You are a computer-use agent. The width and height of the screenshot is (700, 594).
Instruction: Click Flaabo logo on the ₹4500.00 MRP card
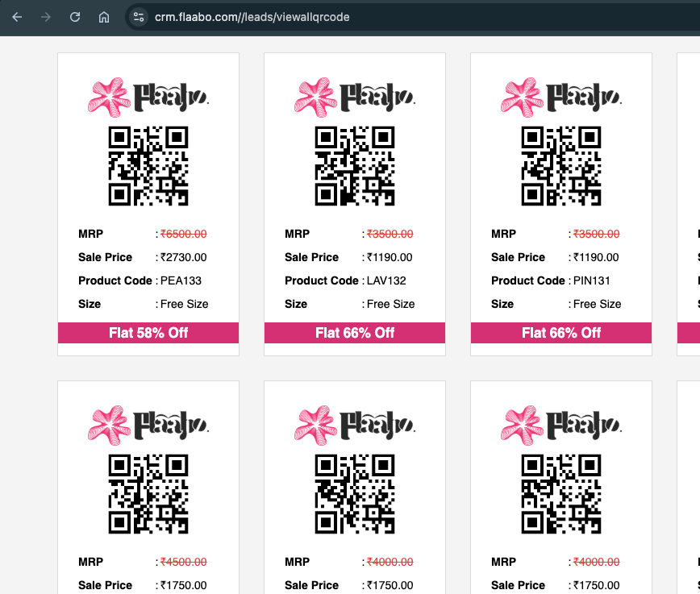[148, 424]
